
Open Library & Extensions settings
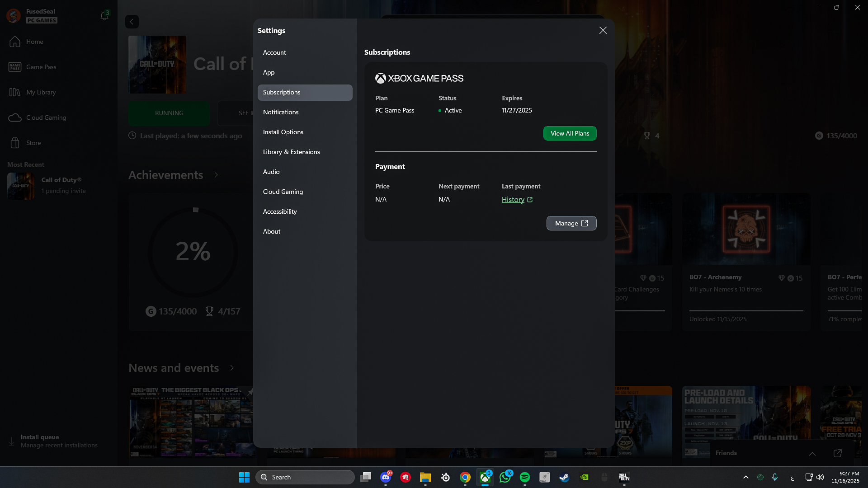[x=305, y=152]
